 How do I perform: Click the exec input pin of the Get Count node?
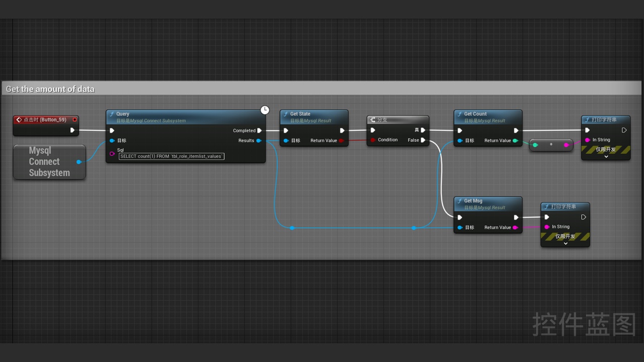460,131
